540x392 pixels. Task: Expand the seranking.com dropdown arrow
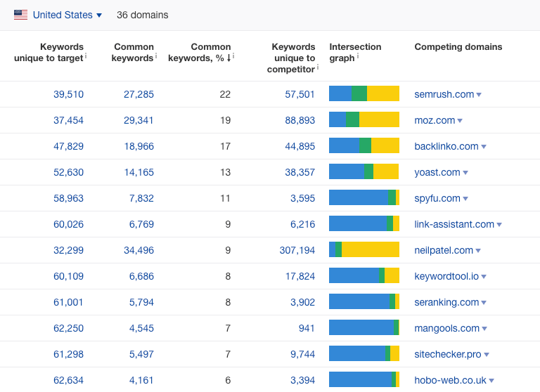coord(484,303)
